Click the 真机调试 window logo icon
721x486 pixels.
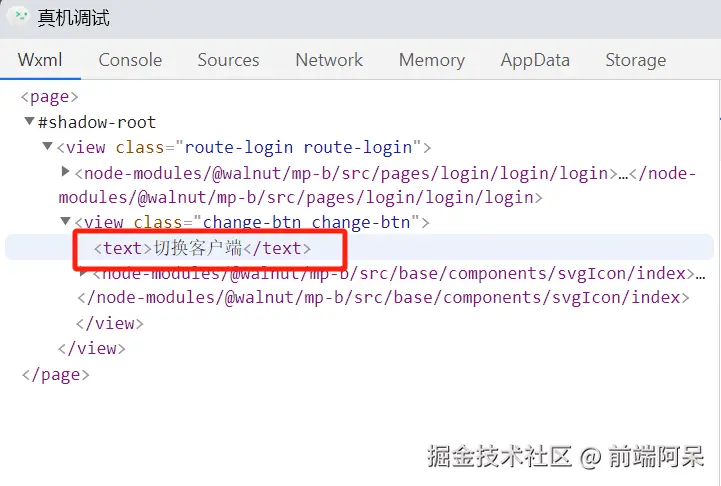[19, 19]
